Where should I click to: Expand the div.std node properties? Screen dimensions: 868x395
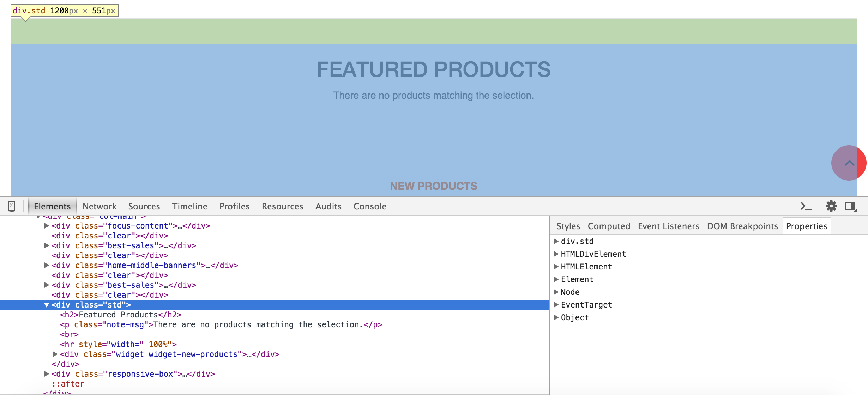tap(556, 241)
